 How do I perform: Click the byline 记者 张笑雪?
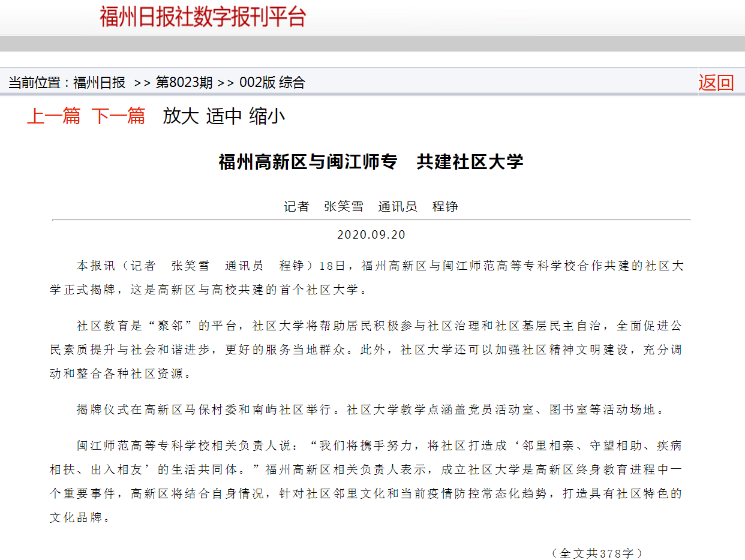(x=323, y=207)
